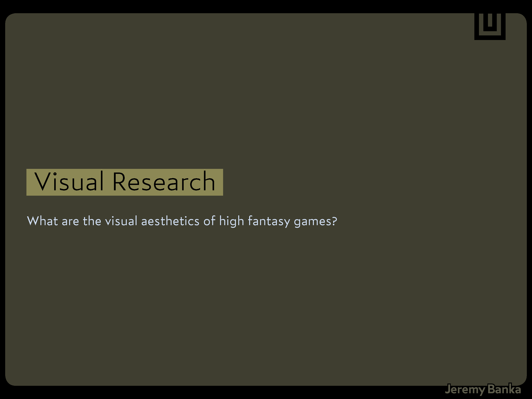
Task: Click the square logo icon at top right
Action: pyautogui.click(x=490, y=26)
